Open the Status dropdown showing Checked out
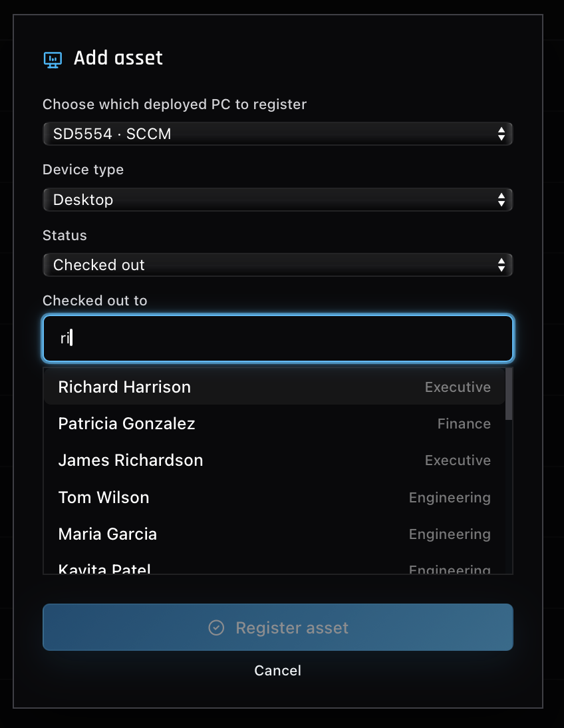 point(277,265)
